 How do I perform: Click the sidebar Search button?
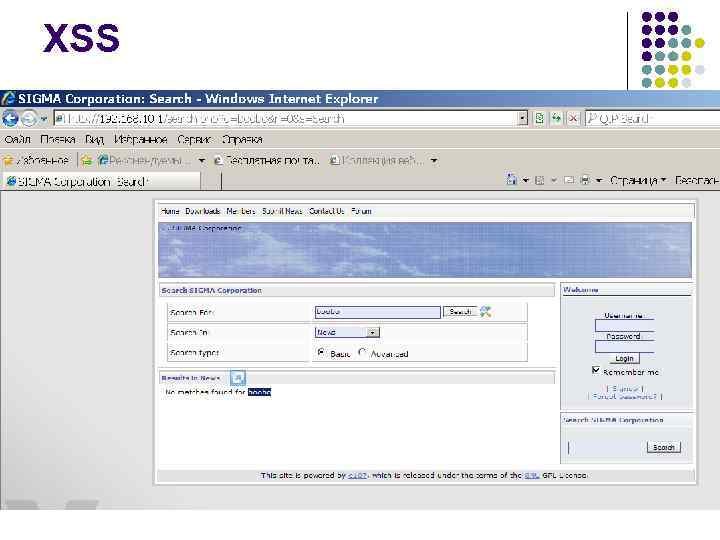[664, 447]
